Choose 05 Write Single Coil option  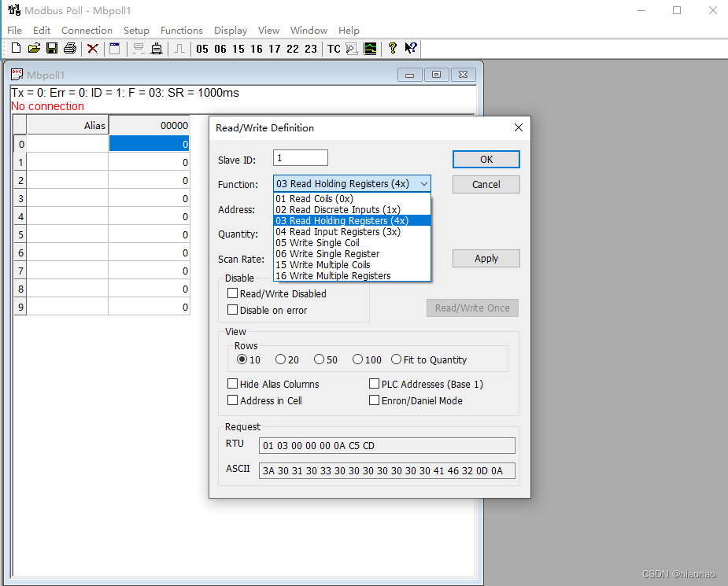[x=353, y=242]
